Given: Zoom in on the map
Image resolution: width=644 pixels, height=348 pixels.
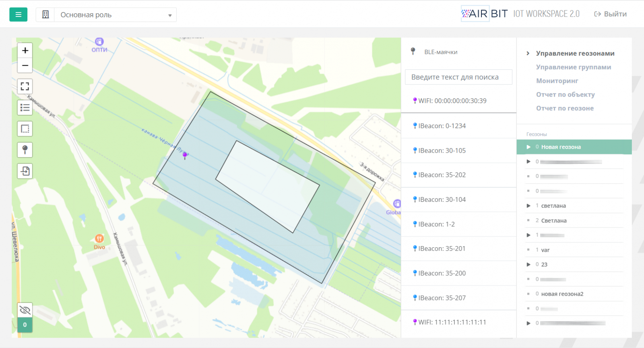Looking at the screenshot, I should point(25,50).
